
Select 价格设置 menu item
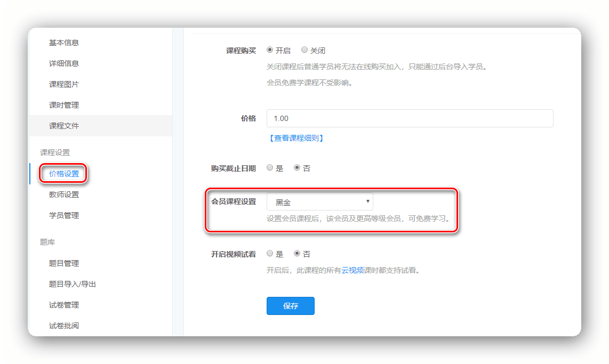coord(64,174)
